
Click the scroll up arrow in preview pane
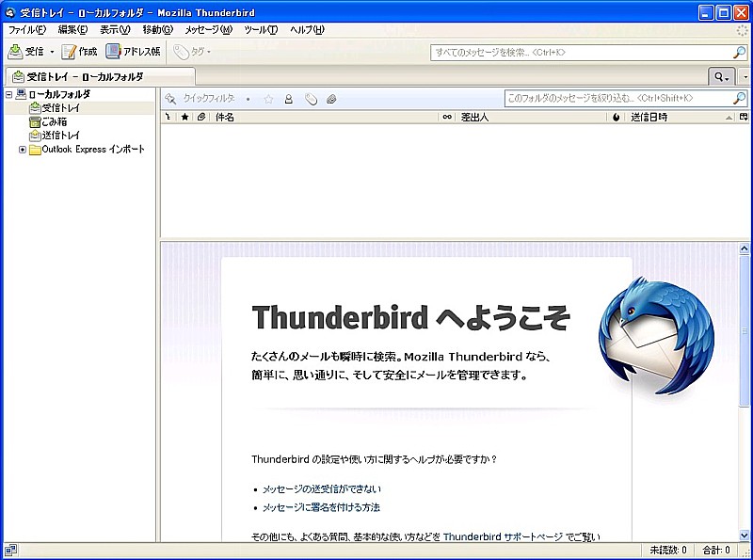(x=744, y=248)
